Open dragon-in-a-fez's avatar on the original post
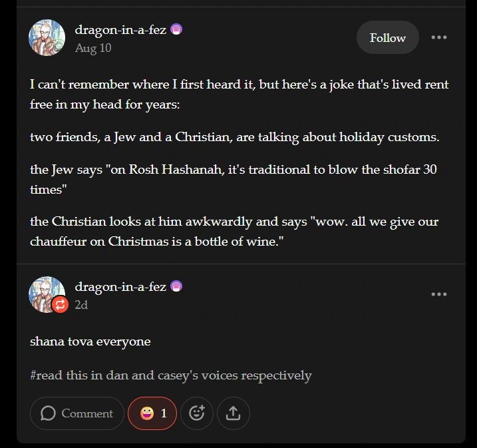 [47, 38]
